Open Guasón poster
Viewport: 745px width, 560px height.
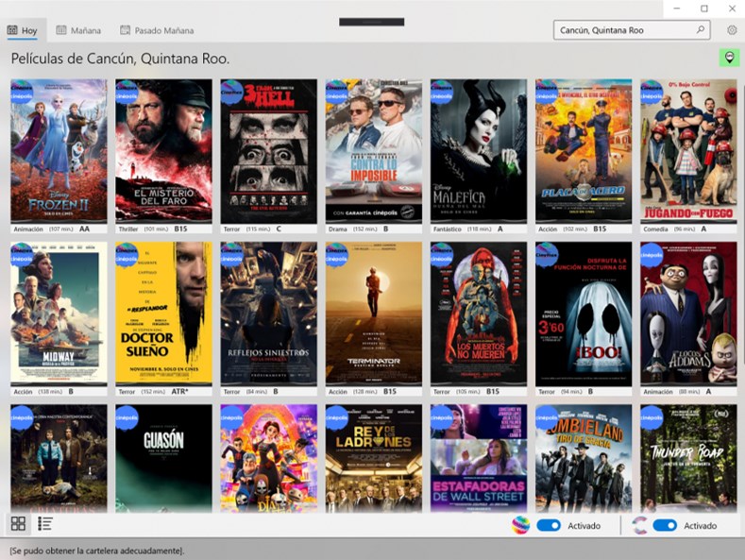pyautogui.click(x=164, y=459)
